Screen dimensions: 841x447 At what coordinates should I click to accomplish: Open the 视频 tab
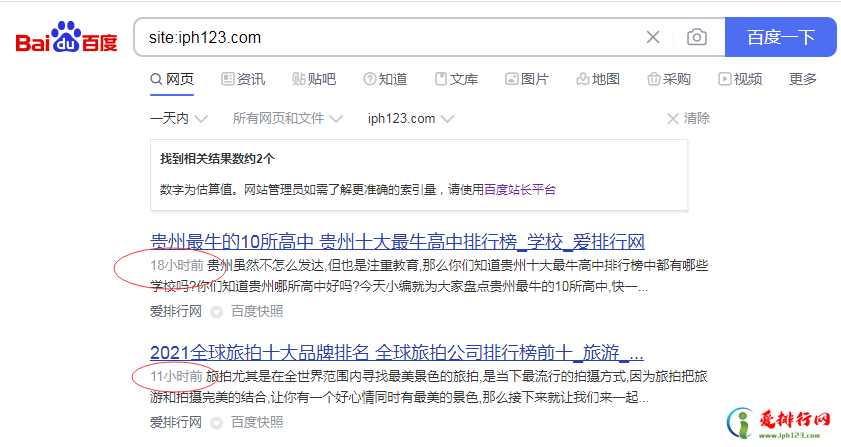pyautogui.click(x=740, y=79)
